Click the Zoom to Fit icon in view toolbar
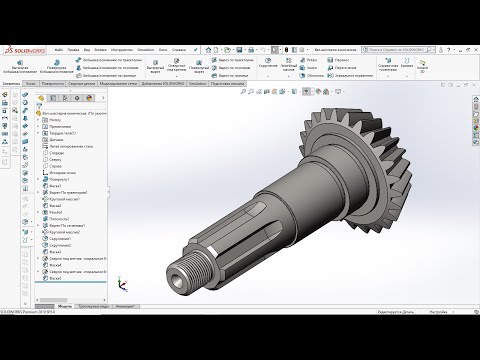The width and height of the screenshot is (480, 360). pyautogui.click(x=243, y=91)
